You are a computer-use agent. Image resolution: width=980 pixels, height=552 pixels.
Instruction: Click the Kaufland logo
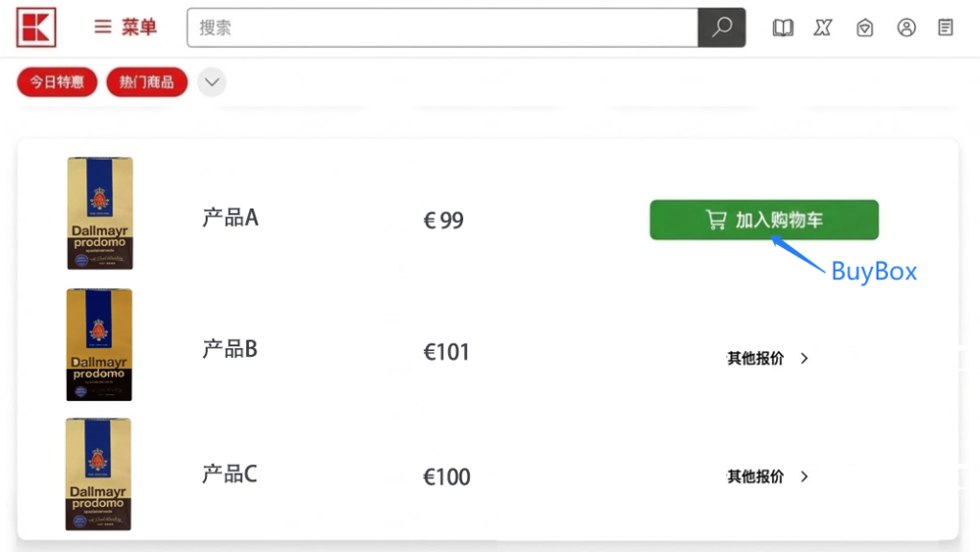(x=36, y=27)
